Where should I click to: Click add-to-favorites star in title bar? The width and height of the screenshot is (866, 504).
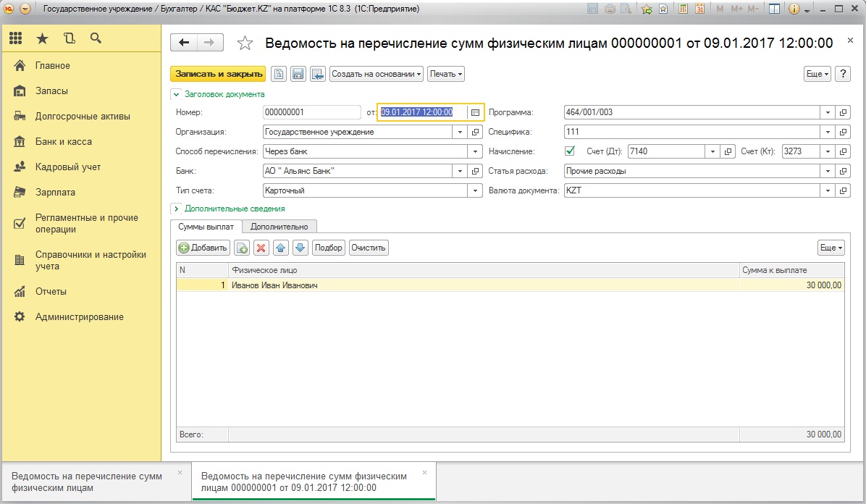point(647,9)
